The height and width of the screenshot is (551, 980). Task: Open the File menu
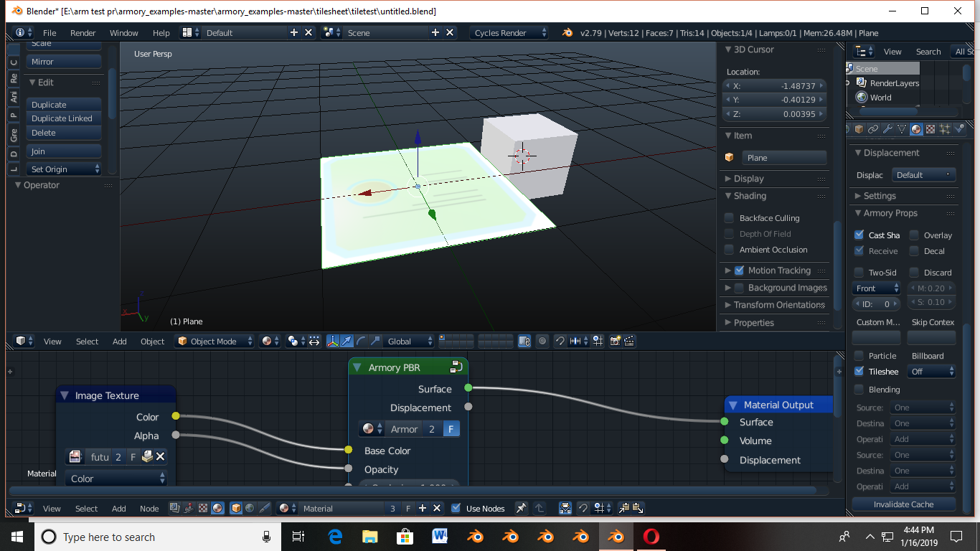click(50, 33)
